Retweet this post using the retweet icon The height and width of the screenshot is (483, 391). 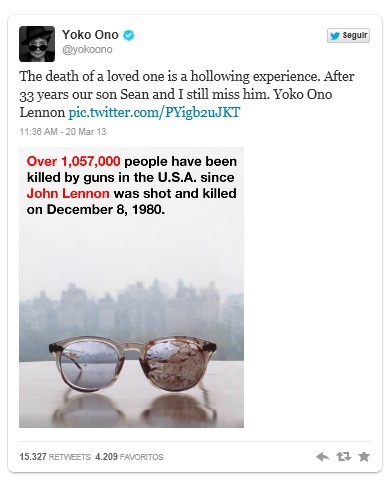343,456
